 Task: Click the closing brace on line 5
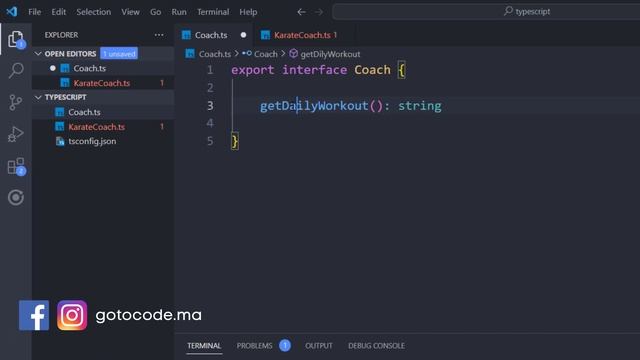(x=235, y=141)
